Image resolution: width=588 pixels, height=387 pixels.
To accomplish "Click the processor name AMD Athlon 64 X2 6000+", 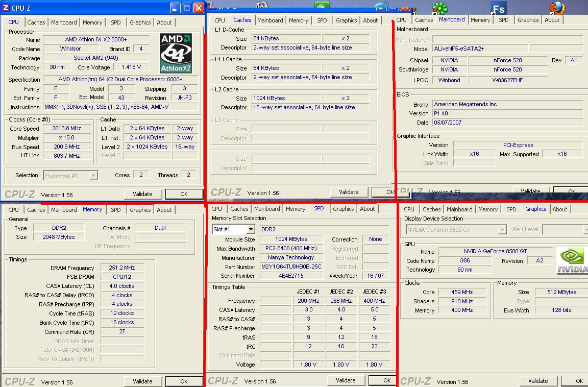I will 96,39.
